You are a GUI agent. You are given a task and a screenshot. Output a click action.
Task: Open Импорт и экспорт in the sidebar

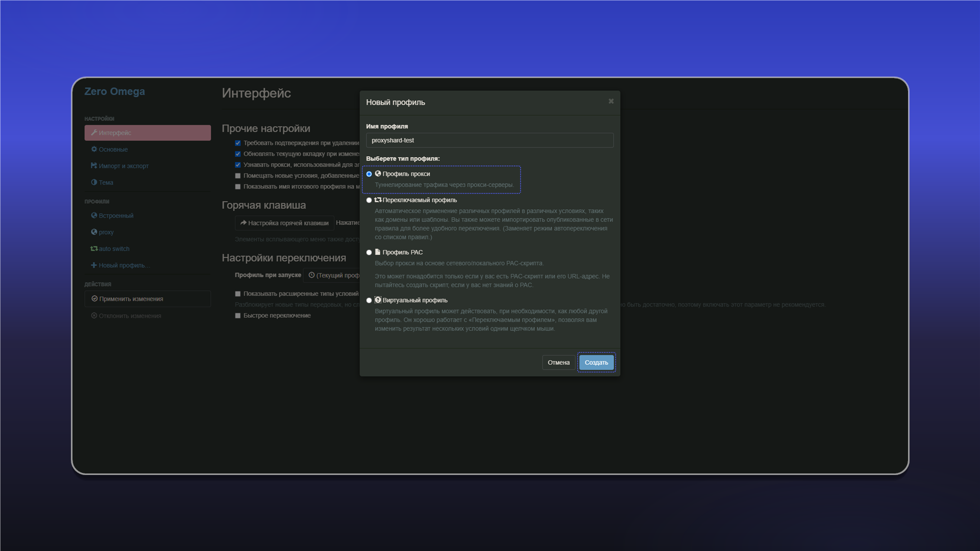[148, 166]
